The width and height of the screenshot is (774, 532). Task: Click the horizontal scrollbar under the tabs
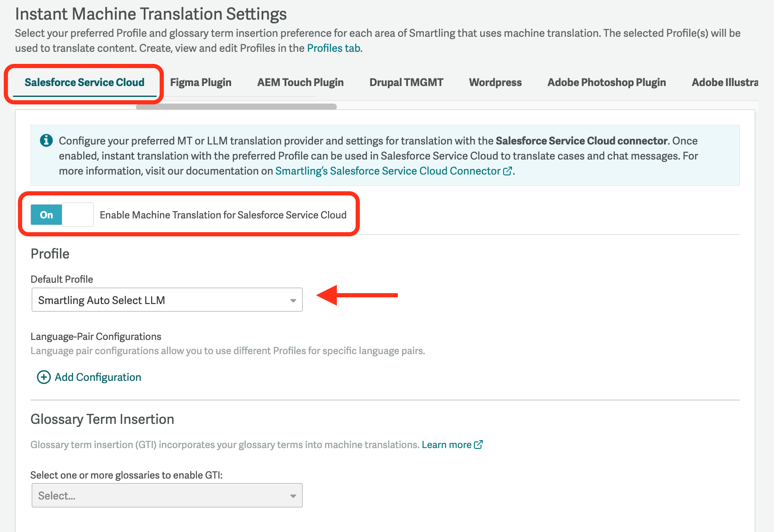236,106
